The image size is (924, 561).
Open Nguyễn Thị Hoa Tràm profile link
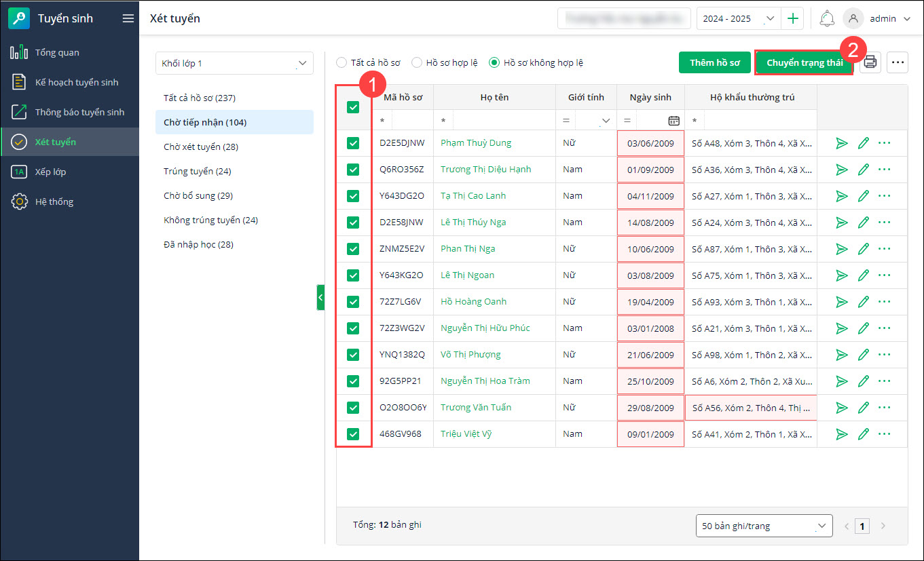[x=485, y=381]
